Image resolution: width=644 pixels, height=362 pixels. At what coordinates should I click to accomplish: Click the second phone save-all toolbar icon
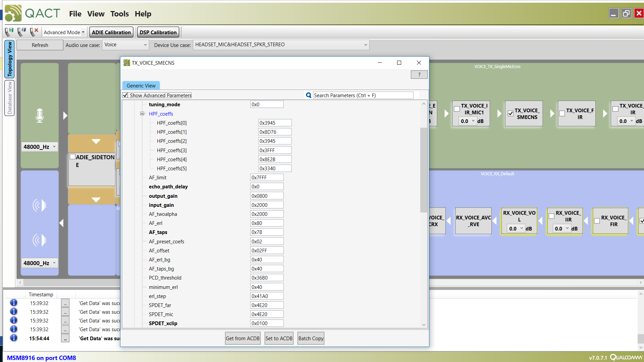21,32
